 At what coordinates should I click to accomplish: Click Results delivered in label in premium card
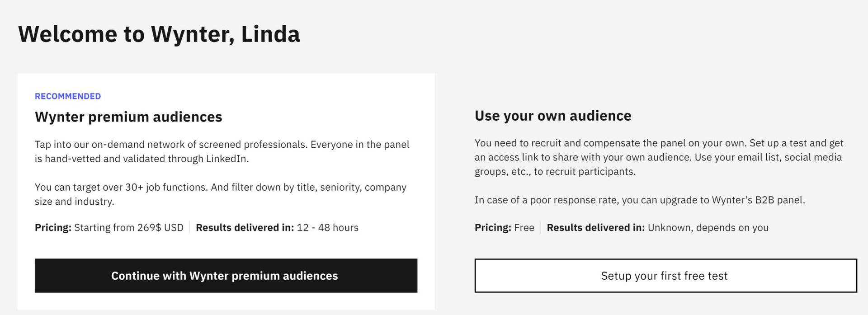click(245, 228)
